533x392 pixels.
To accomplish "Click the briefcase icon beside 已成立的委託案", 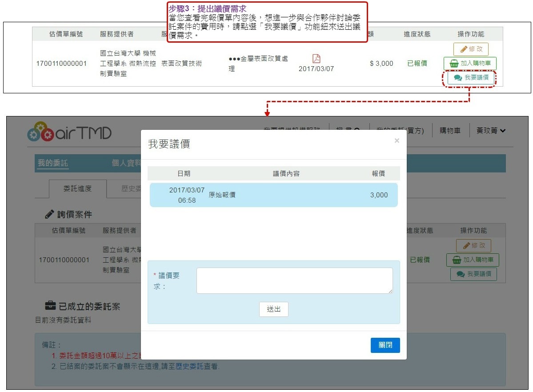I will coord(50,306).
